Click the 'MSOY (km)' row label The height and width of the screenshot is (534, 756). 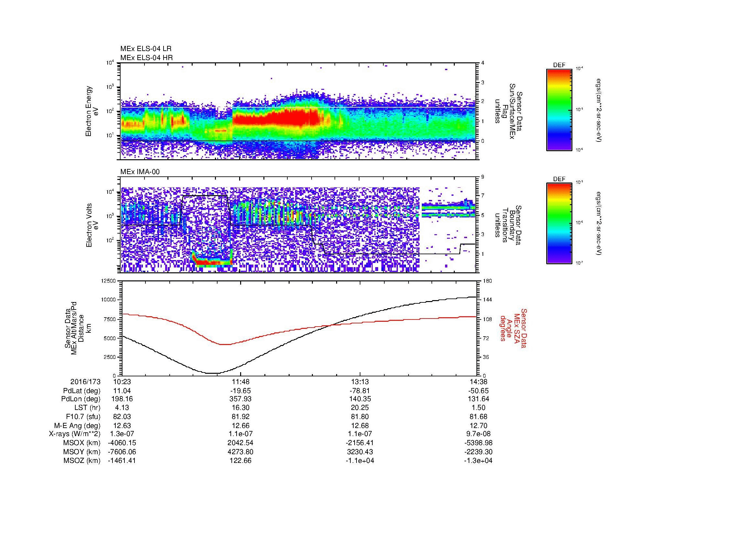pyautogui.click(x=82, y=452)
